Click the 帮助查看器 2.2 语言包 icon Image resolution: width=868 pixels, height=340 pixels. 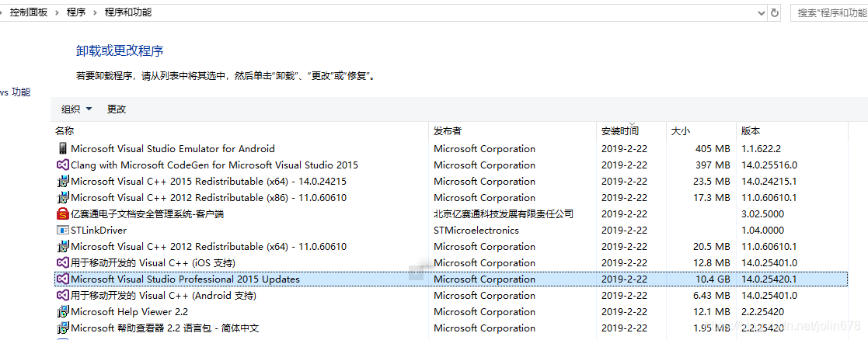(62, 328)
